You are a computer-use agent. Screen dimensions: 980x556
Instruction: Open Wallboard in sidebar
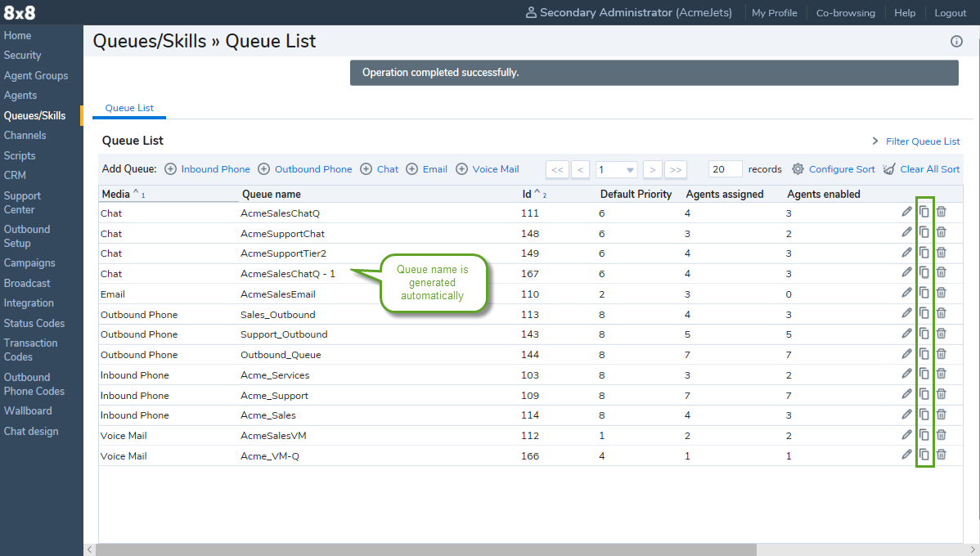click(28, 410)
